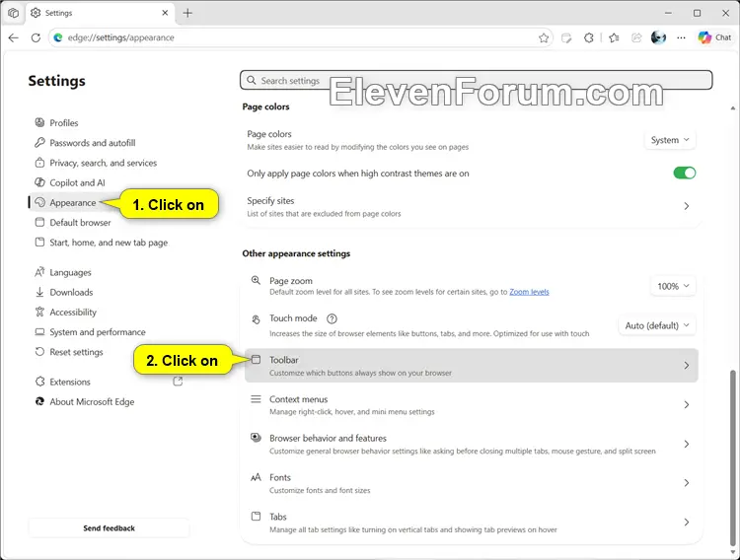This screenshot has height=560, width=740.
Task: Click the Browser behavior and features icon
Action: click(x=256, y=438)
